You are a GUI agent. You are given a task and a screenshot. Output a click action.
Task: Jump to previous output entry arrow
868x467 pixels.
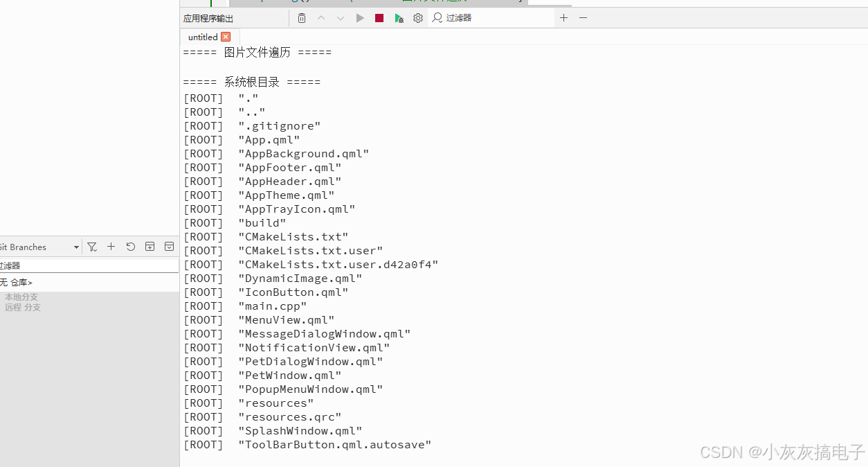coord(320,18)
